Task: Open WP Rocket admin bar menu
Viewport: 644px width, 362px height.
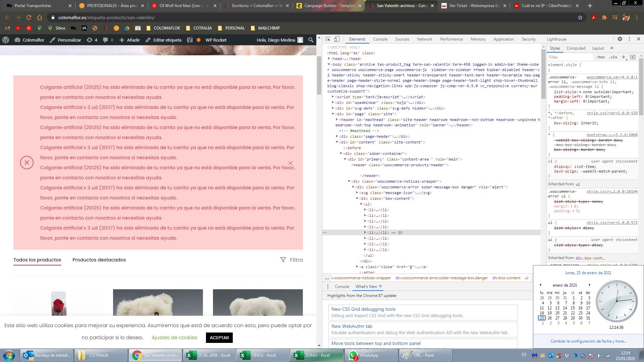Action: click(216, 40)
